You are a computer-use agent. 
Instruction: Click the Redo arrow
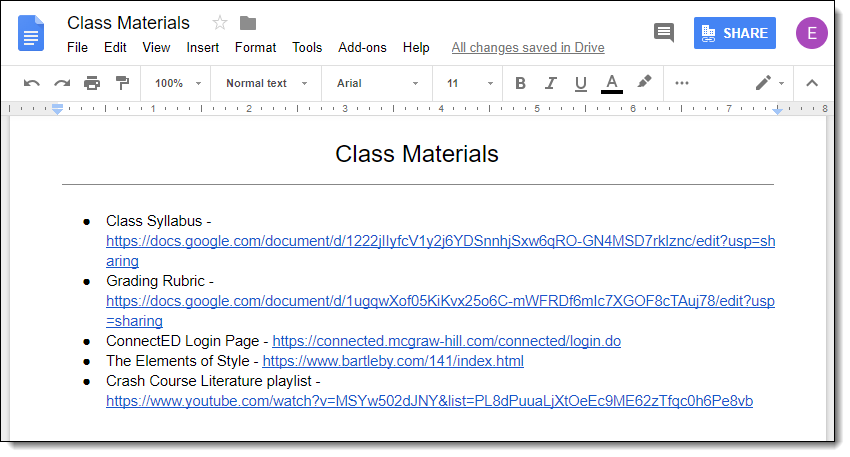(62, 83)
